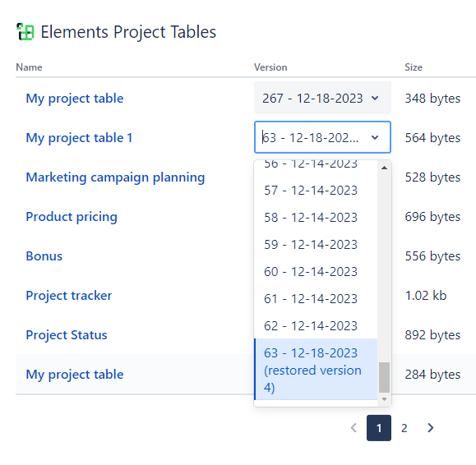
Task: Select version 63 restored version 4 option
Action: click(x=316, y=370)
